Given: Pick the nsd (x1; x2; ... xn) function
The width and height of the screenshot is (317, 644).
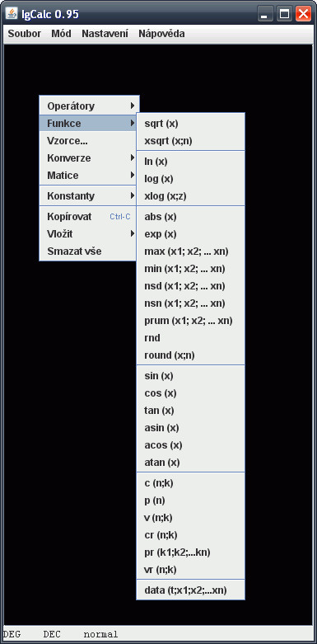Looking at the screenshot, I should [191, 286].
